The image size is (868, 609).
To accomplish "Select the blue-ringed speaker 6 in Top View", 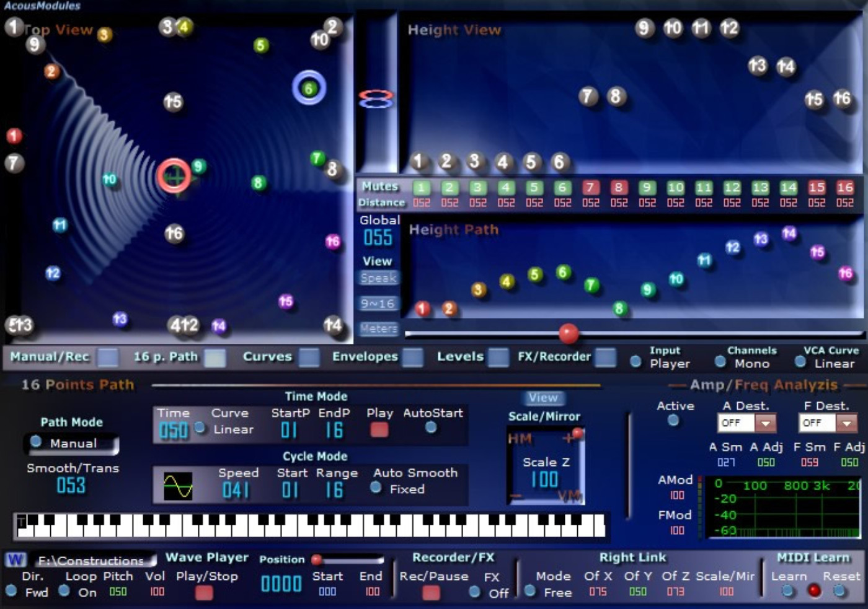I will [x=309, y=88].
